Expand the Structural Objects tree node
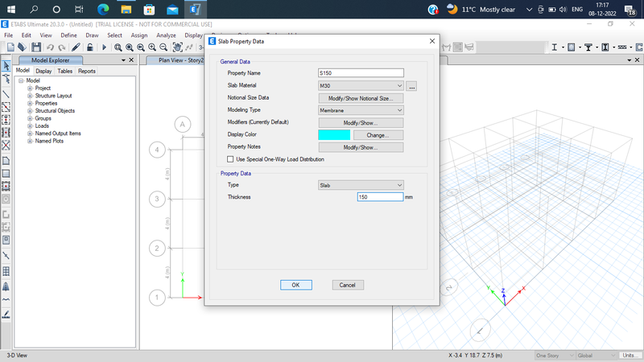Screen dimensions: 644x362 [30, 111]
